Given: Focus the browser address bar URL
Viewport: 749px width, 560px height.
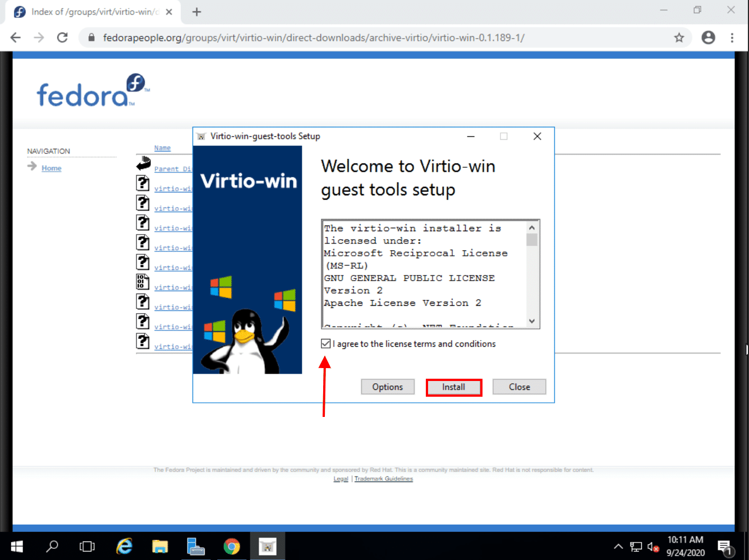Looking at the screenshot, I should pyautogui.click(x=314, y=38).
